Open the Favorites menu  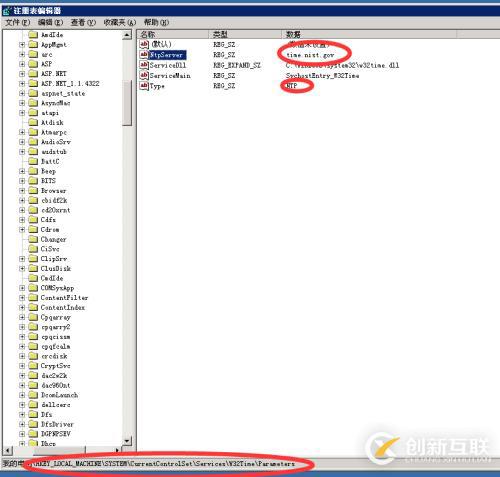pyautogui.click(x=120, y=22)
